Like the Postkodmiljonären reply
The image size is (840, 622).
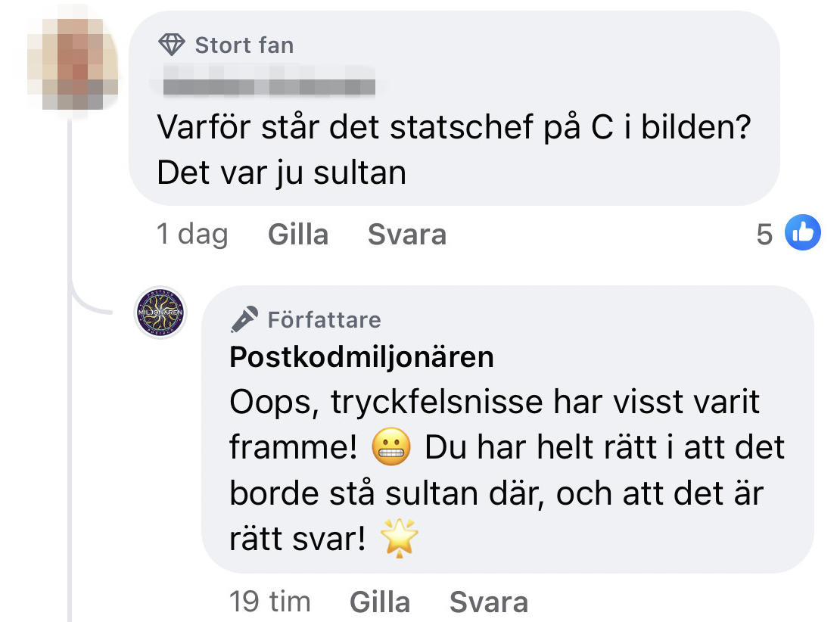pyautogui.click(x=380, y=602)
